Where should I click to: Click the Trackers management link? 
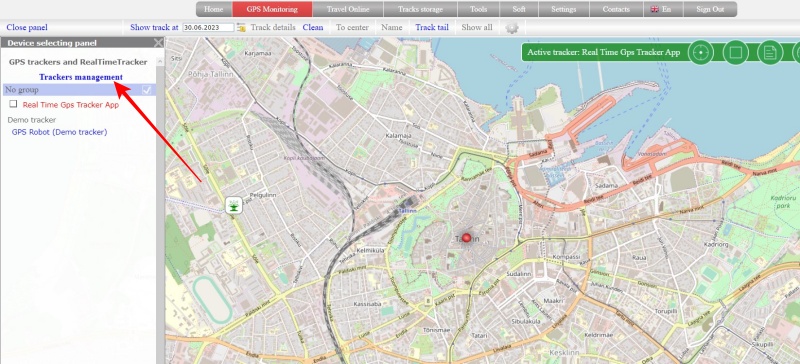point(81,77)
